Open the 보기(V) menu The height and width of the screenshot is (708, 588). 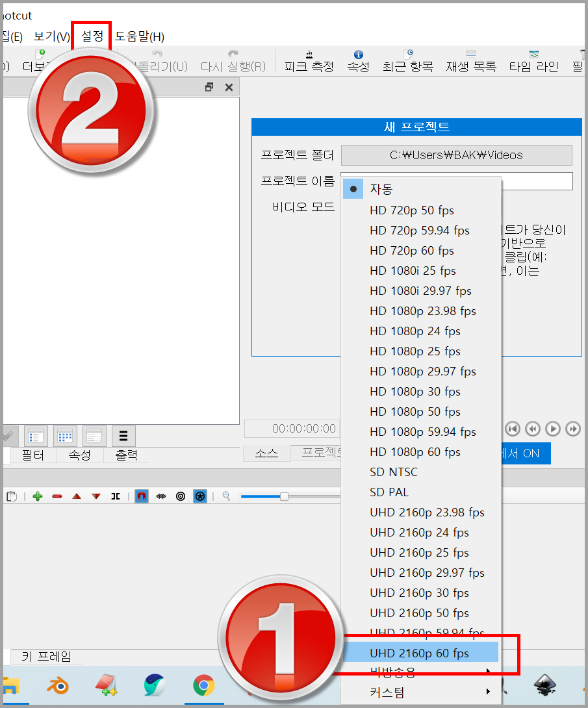[52, 36]
